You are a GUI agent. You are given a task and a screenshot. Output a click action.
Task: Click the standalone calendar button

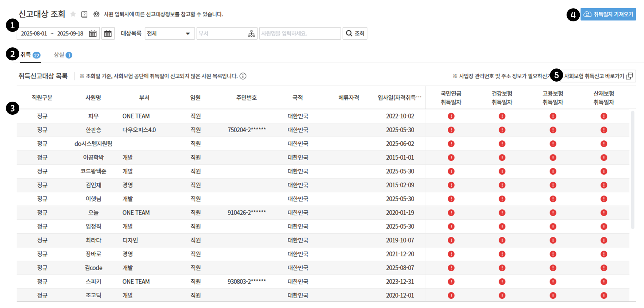tap(108, 34)
